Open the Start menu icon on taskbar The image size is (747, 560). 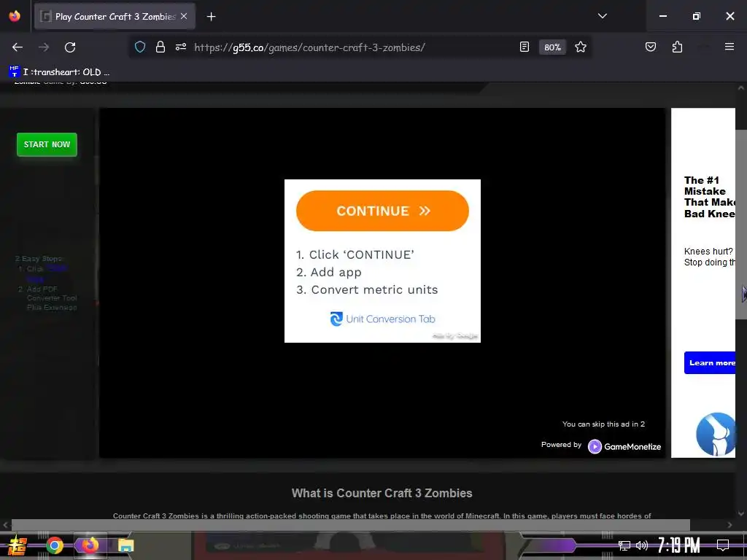click(18, 545)
